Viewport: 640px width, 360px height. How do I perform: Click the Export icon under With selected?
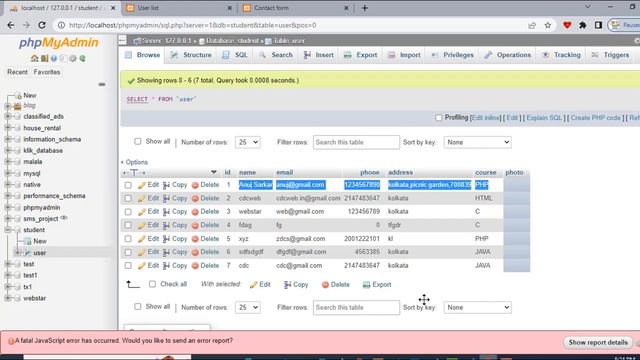coord(366,284)
